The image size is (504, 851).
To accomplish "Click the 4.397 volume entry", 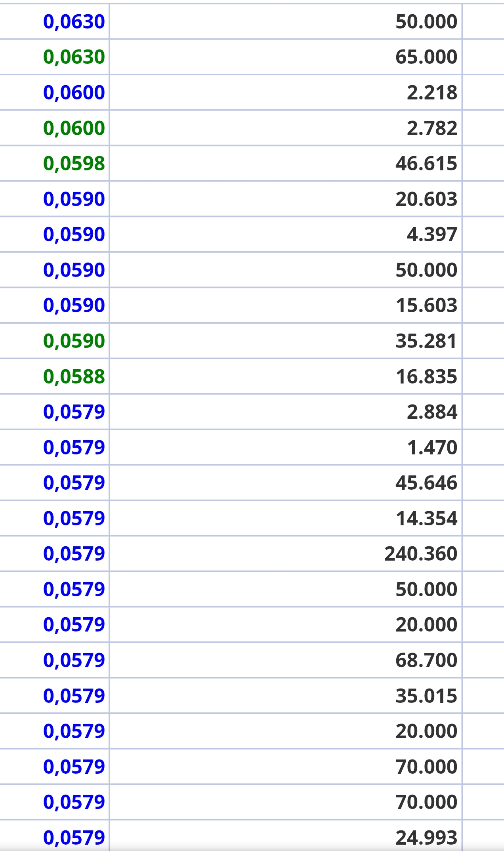I will tap(432, 235).
